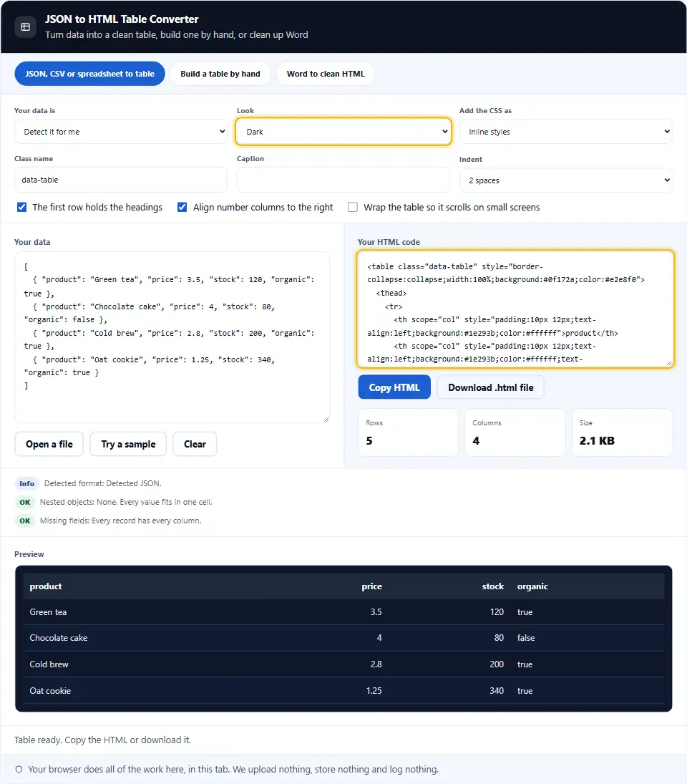
Task: Open the 'Your data is' dropdown
Action: 121,132
